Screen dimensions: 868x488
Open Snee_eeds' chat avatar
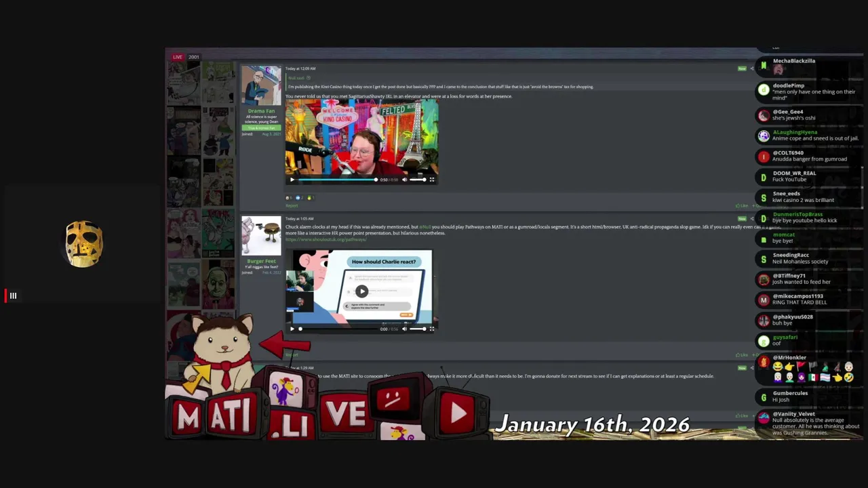764,198
